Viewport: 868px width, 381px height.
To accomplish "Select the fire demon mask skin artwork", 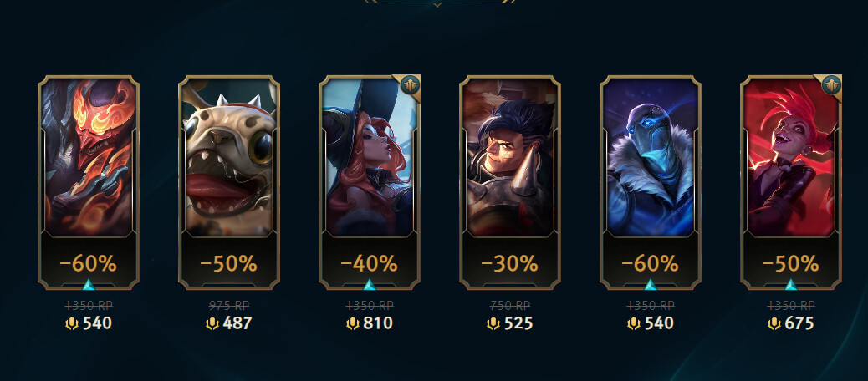I will tap(89, 158).
